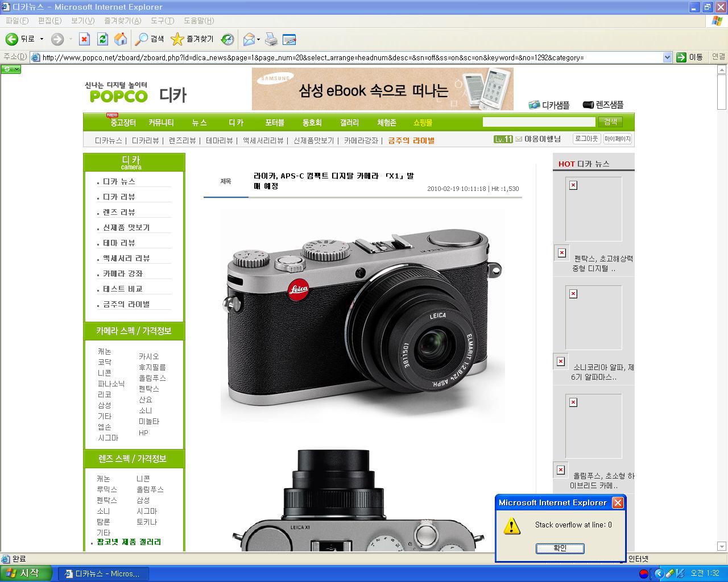Open the 금주의 라이벌 submenu link
Screen dimensions: 728x582
(x=411, y=140)
